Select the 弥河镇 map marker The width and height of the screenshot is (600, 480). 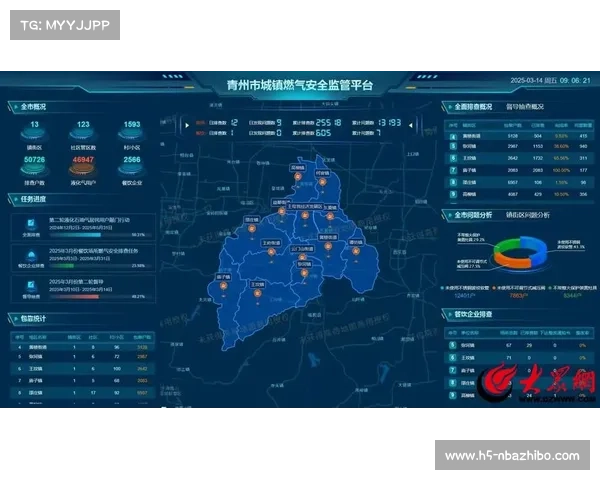(304, 273)
